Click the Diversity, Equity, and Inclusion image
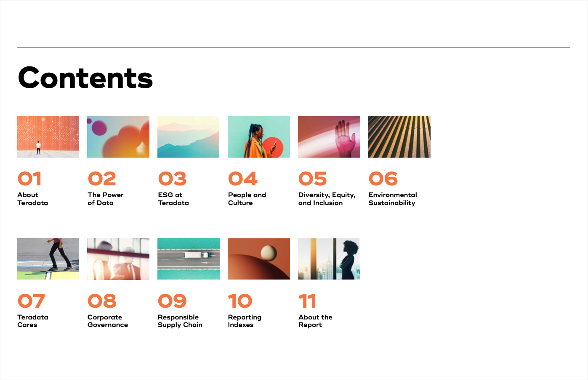 click(329, 137)
